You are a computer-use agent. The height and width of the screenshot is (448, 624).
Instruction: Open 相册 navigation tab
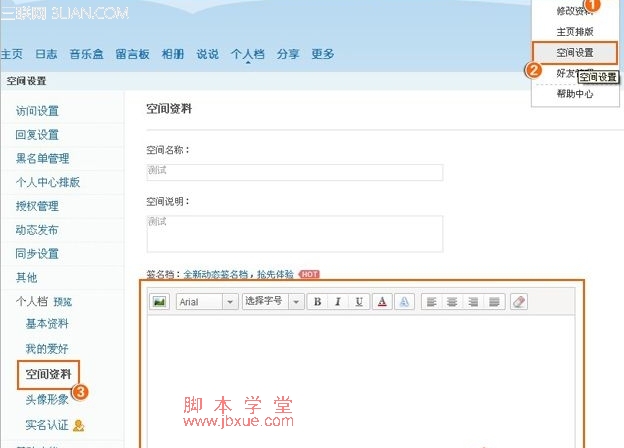(x=173, y=54)
